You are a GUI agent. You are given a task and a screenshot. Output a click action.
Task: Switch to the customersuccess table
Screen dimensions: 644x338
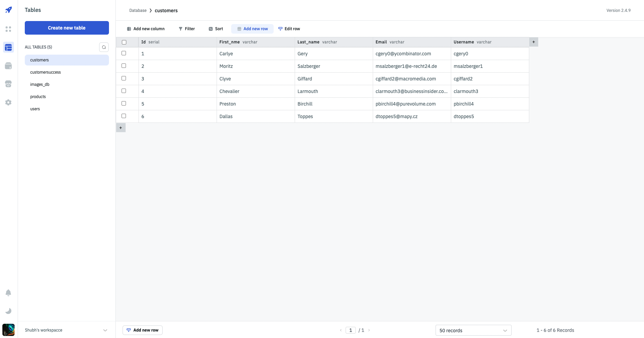[45, 72]
